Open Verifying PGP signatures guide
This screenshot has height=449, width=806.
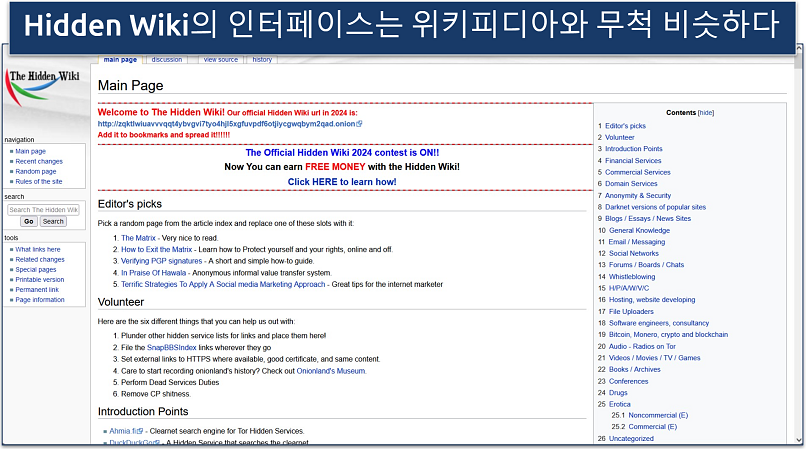click(x=162, y=260)
